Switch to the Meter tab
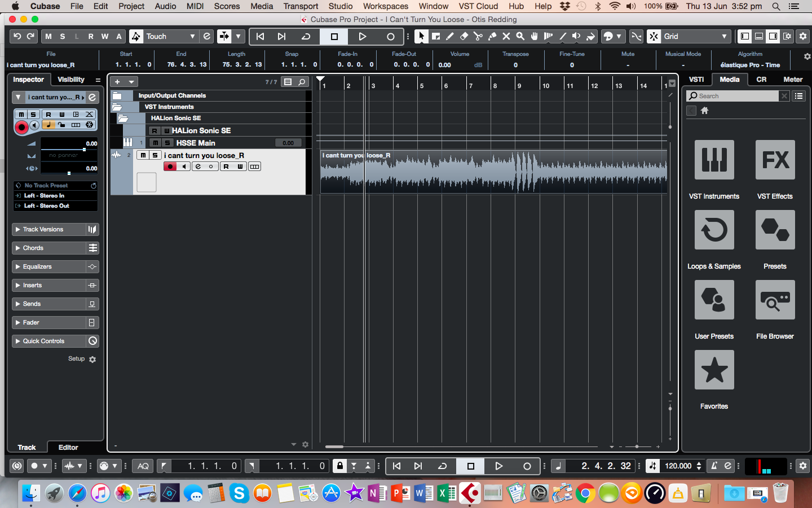The image size is (812, 508). [793, 80]
